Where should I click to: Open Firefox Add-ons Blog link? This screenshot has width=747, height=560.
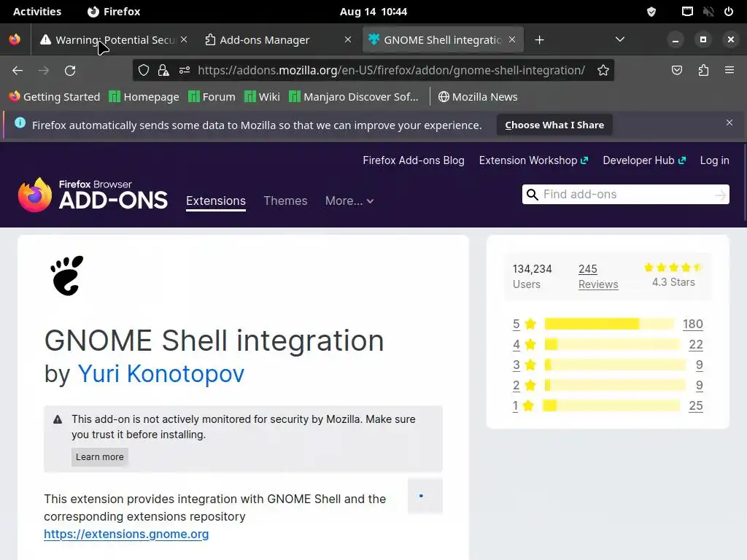pos(414,160)
